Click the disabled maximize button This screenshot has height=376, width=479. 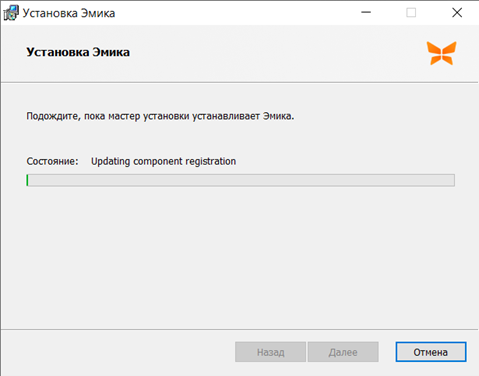click(411, 13)
